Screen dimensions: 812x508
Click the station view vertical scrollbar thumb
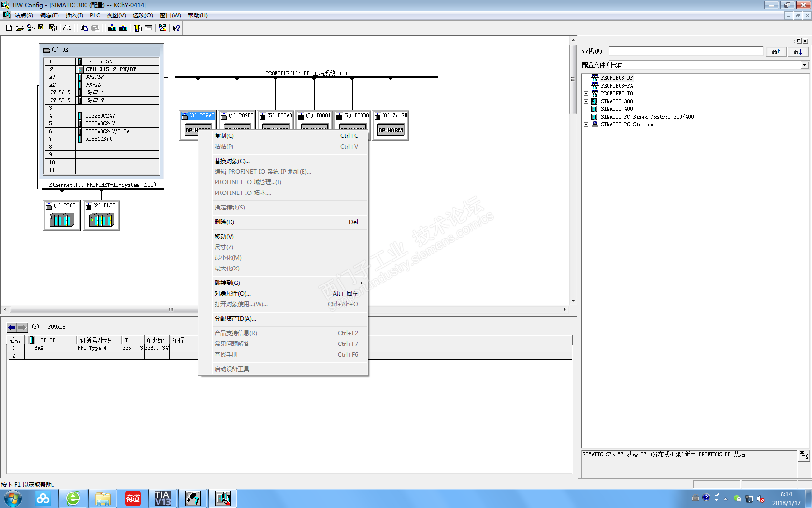click(573, 80)
